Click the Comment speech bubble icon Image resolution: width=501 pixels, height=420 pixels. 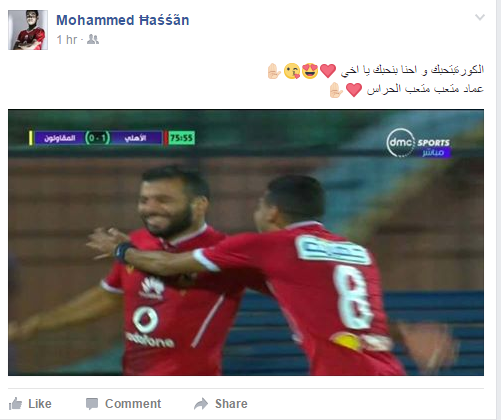click(92, 404)
